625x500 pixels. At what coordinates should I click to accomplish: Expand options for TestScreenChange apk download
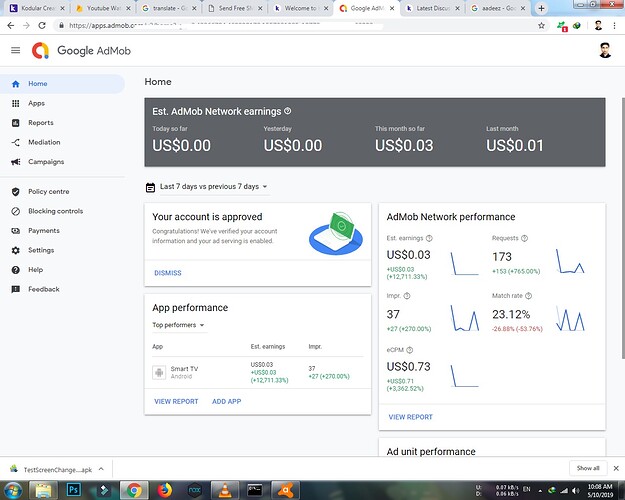[101, 469]
